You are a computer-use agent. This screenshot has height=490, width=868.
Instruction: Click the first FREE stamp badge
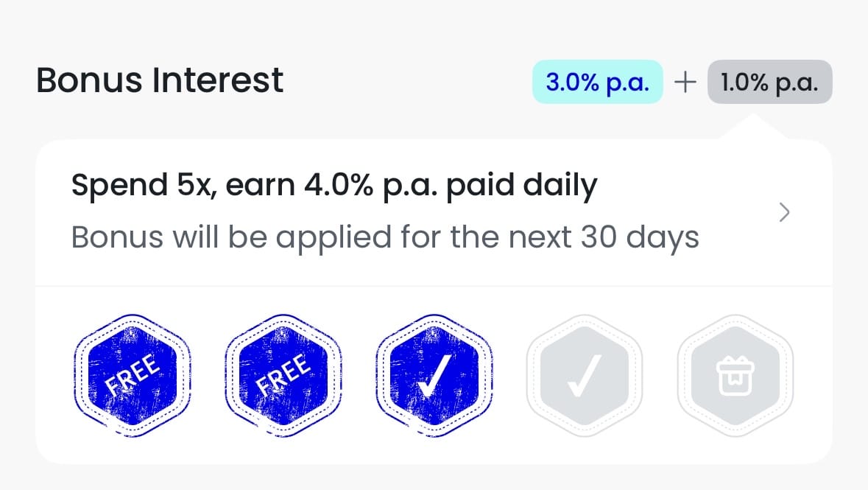[x=133, y=376]
